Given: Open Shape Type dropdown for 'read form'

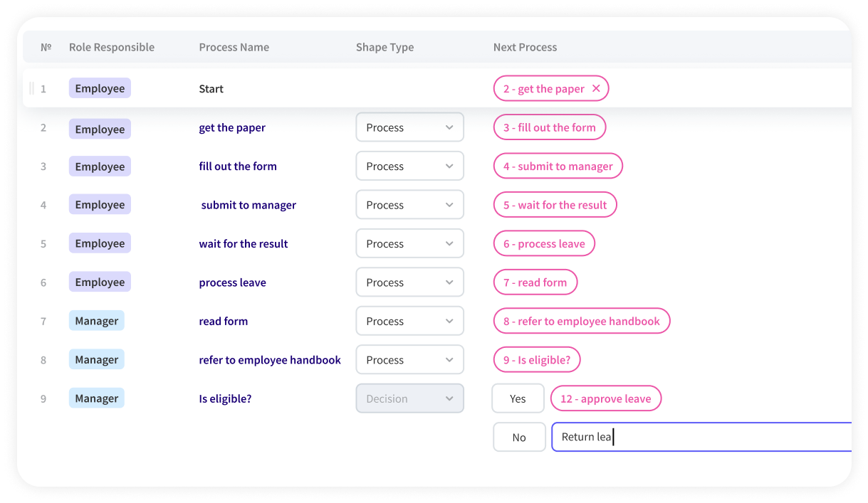Looking at the screenshot, I should [x=409, y=322].
